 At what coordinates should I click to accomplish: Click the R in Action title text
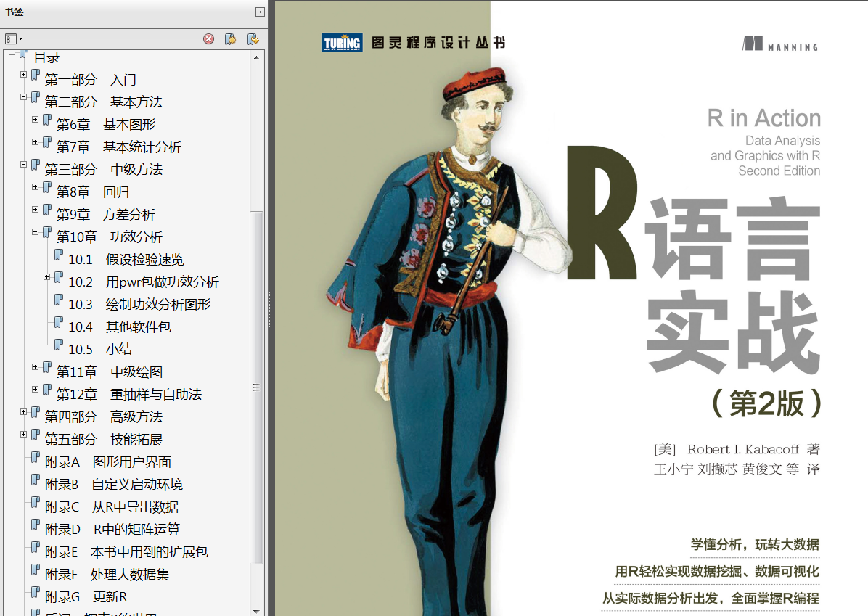pyautogui.click(x=764, y=118)
